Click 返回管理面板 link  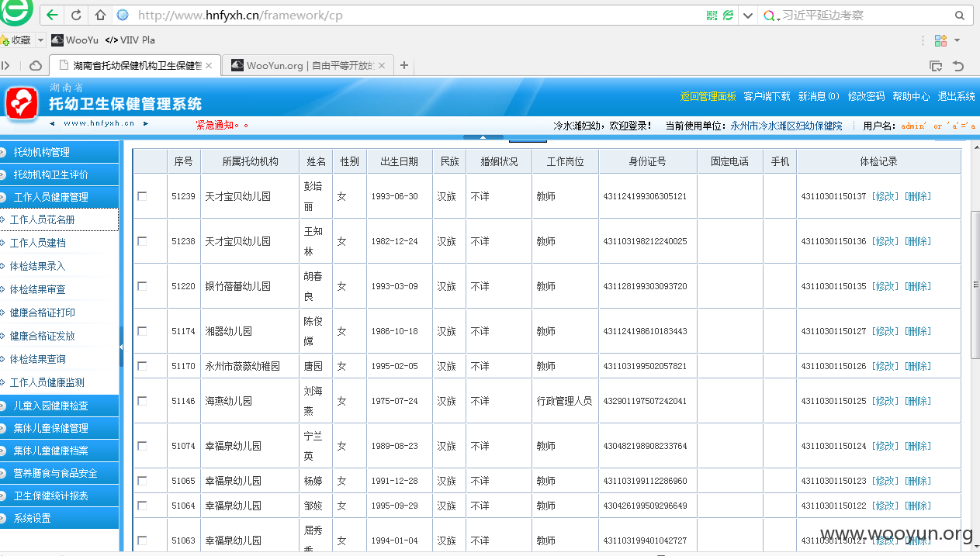coord(708,97)
